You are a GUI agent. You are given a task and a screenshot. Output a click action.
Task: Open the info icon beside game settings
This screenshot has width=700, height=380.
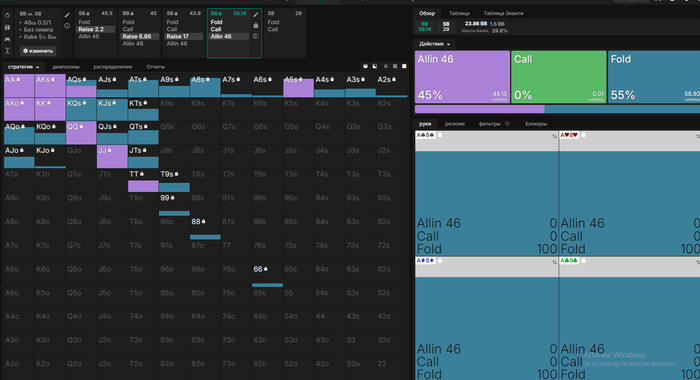coord(67,26)
